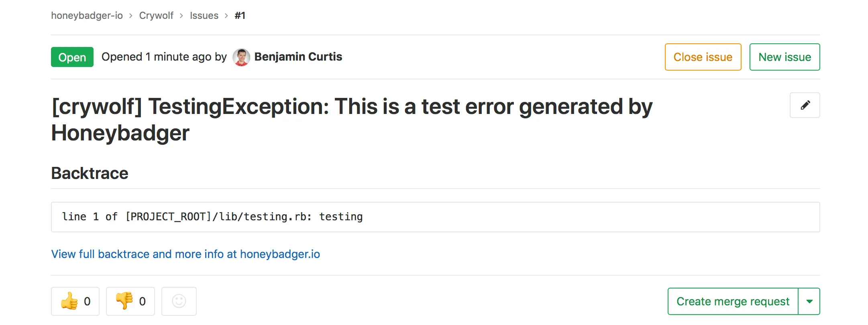Navigate to the Crywolf breadcrumb

[156, 16]
